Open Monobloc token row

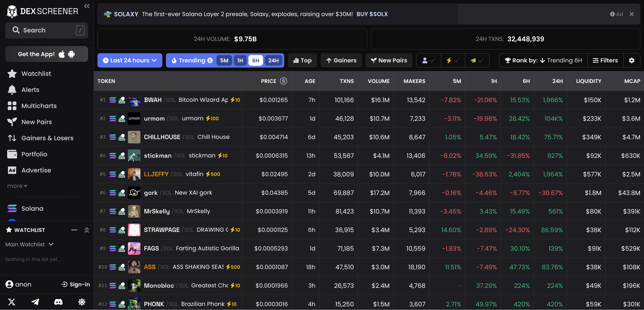pos(369,285)
